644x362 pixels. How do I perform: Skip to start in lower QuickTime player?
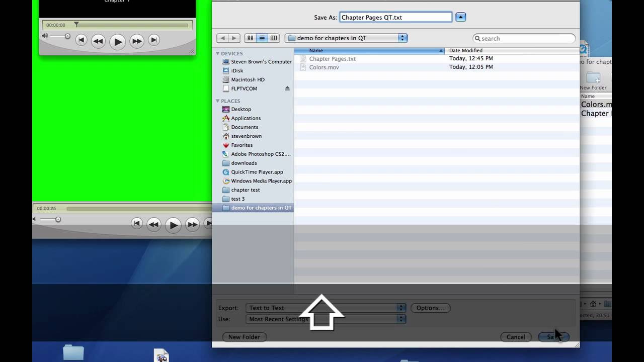[136, 224]
